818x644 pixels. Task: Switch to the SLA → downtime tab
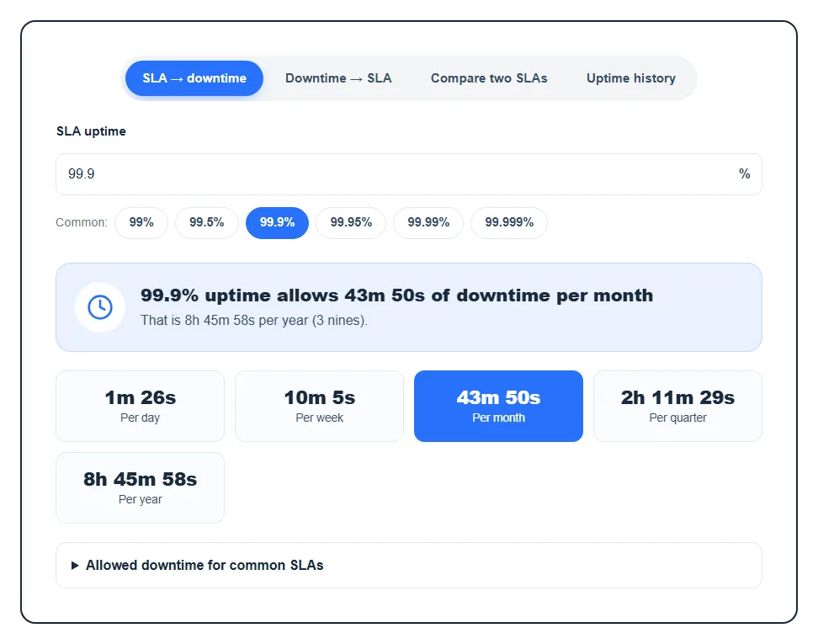tap(194, 78)
